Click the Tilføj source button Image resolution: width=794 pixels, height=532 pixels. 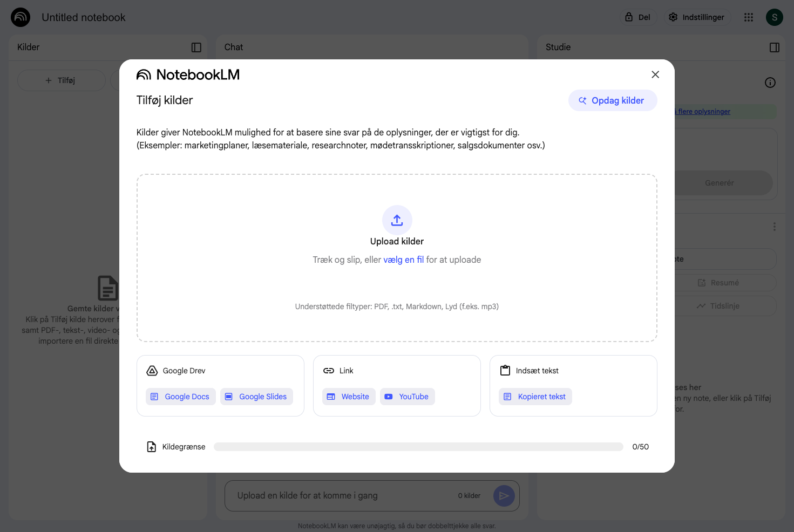(61, 80)
